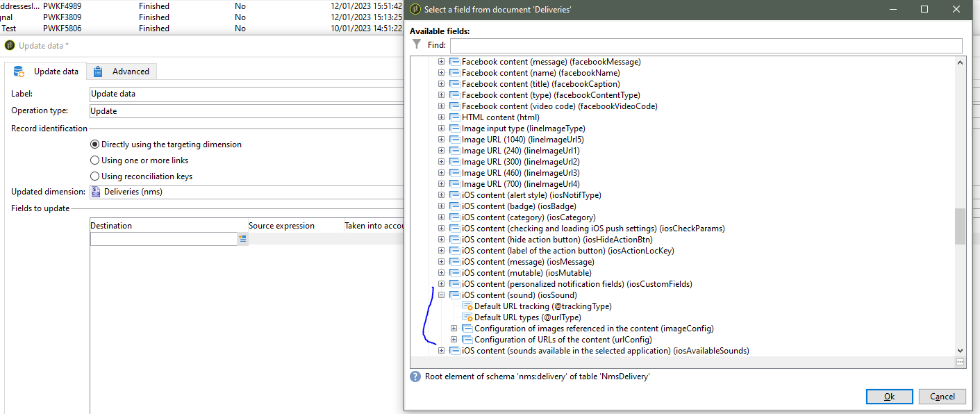980x414 pixels.
Task: Switch to the Advanced tab
Action: pos(130,71)
